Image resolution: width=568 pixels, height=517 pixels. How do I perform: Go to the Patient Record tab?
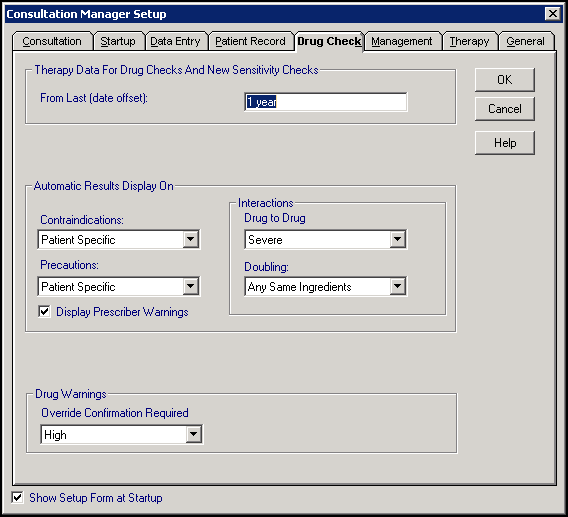(x=250, y=41)
